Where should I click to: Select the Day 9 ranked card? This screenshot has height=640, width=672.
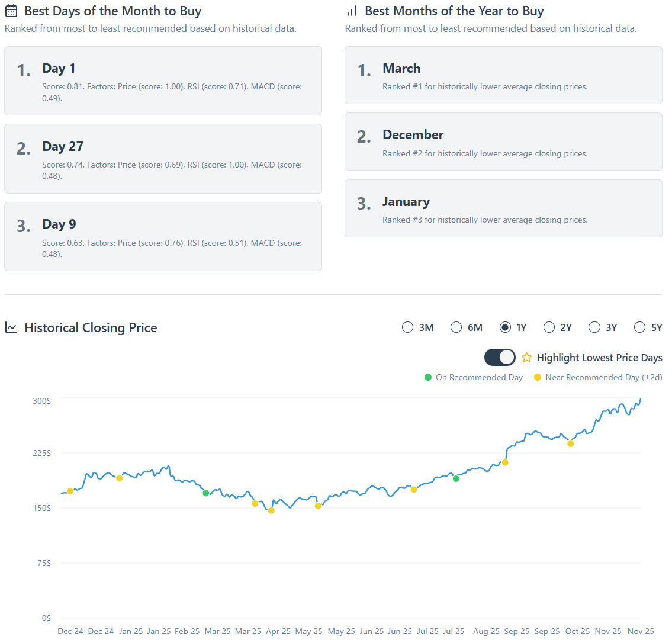coord(163,236)
